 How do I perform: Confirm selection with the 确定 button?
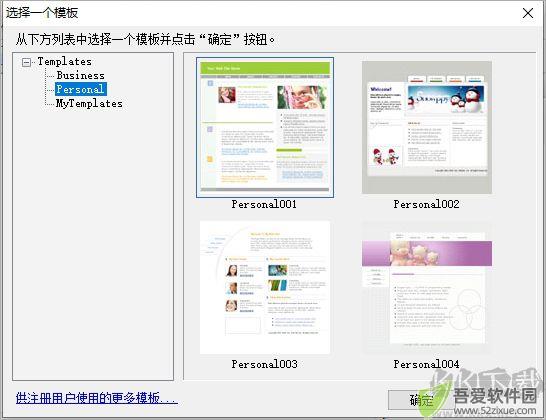click(422, 400)
